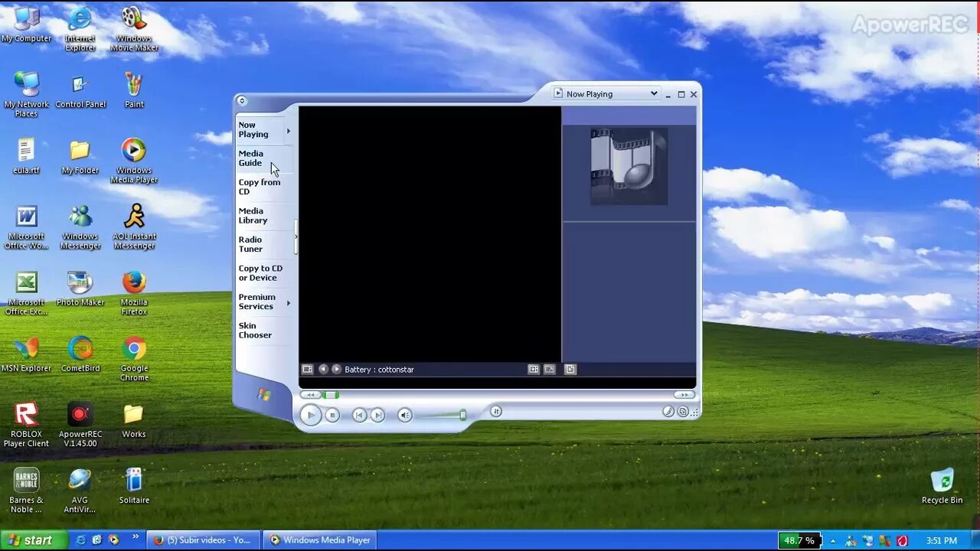Open the My Folder desktop folder

pos(80,156)
